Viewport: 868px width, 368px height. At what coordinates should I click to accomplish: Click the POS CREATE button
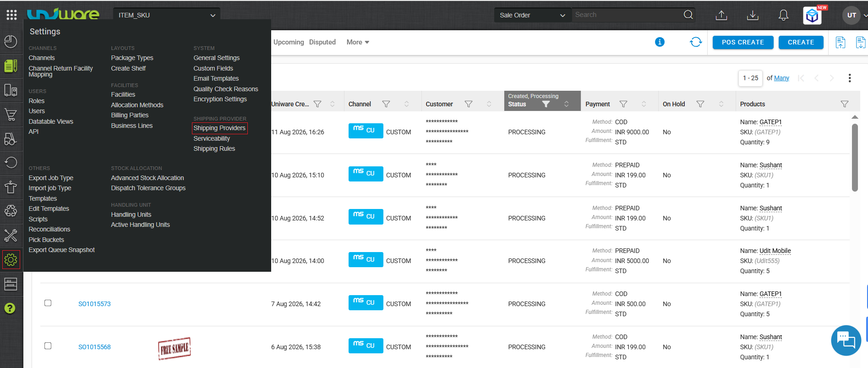tap(743, 42)
